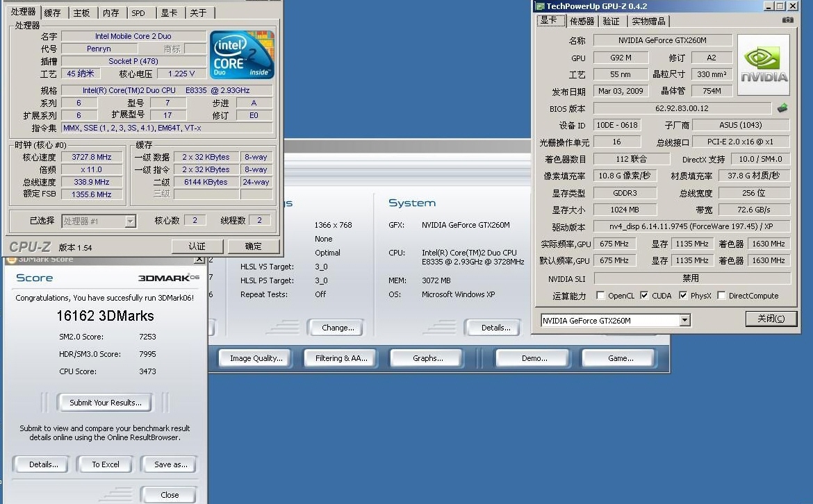The width and height of the screenshot is (813, 504).
Task: Click the 关闭(C) button in GPU-Z
Action: point(771,319)
